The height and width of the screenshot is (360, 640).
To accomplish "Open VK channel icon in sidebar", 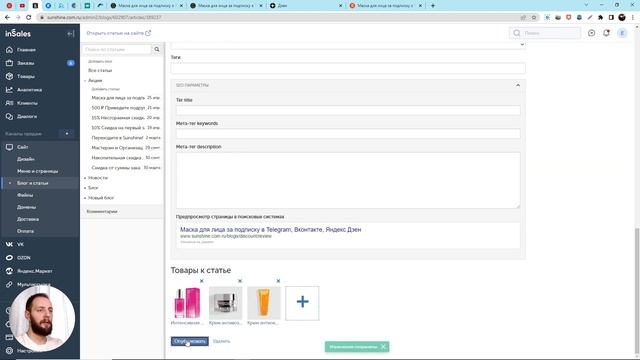I will point(9,244).
